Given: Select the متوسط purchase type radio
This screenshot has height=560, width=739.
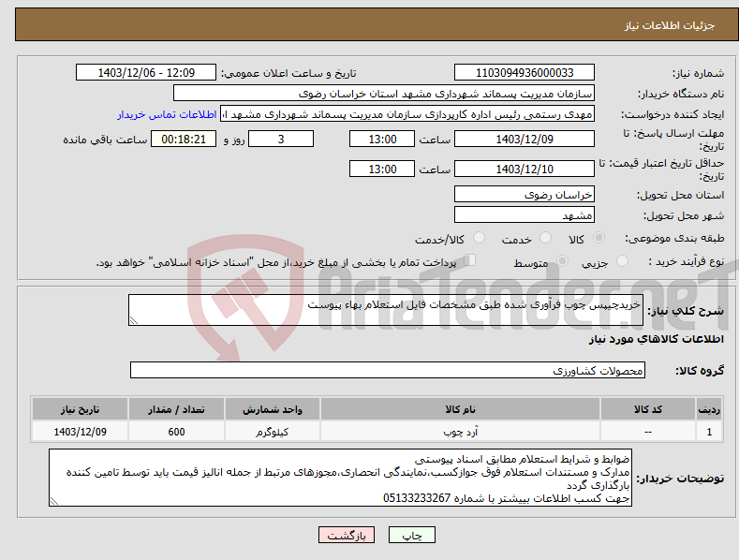Looking at the screenshot, I should (x=562, y=261).
